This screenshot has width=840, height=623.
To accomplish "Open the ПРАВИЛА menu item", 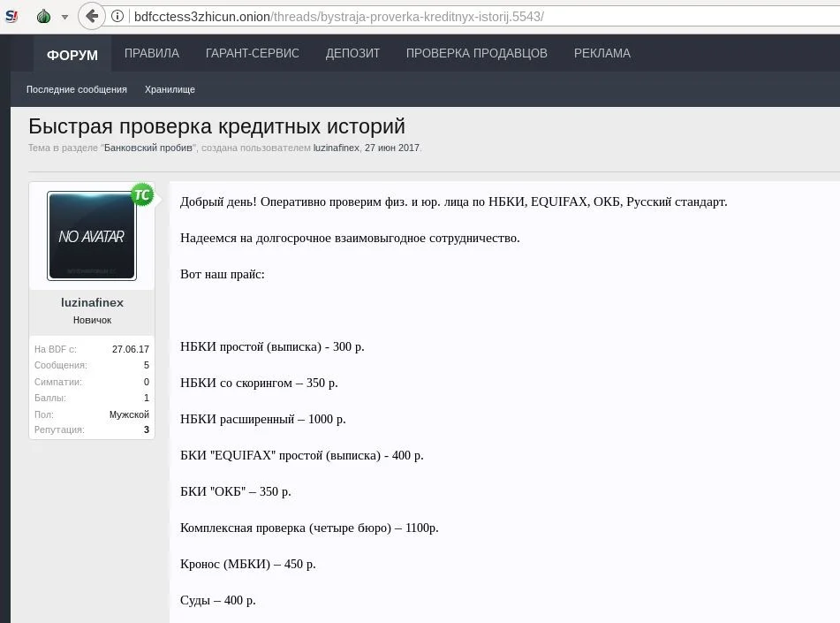I will click(x=152, y=53).
